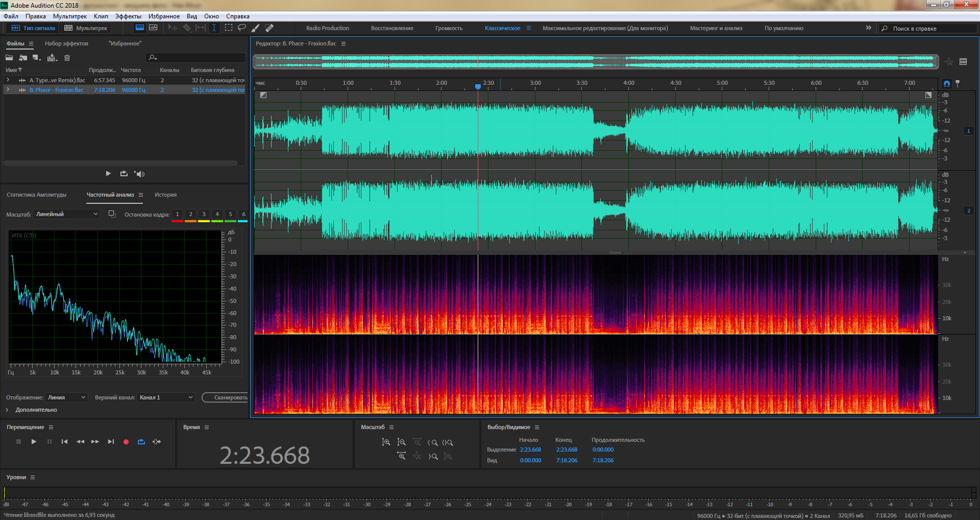Choose the Spot Healing Brush tool
The image size is (980, 520).
click(269, 28)
